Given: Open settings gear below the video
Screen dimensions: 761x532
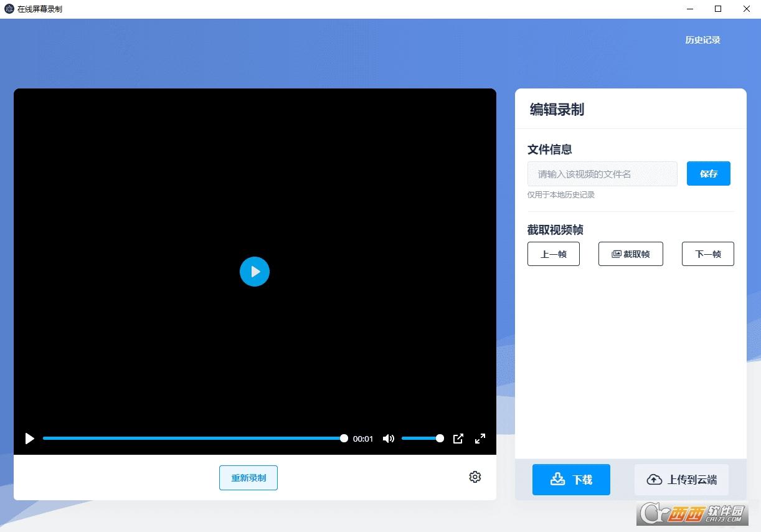Looking at the screenshot, I should point(475,477).
